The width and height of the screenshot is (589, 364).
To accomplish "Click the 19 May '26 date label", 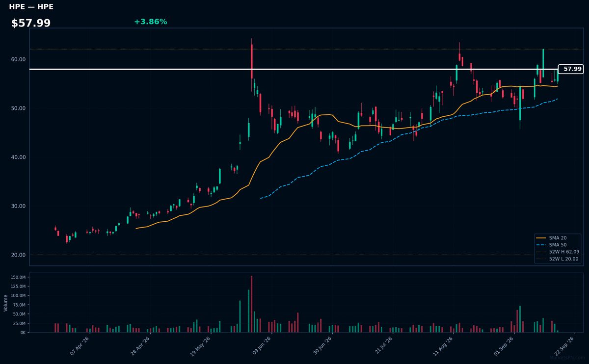I will [x=201, y=346].
